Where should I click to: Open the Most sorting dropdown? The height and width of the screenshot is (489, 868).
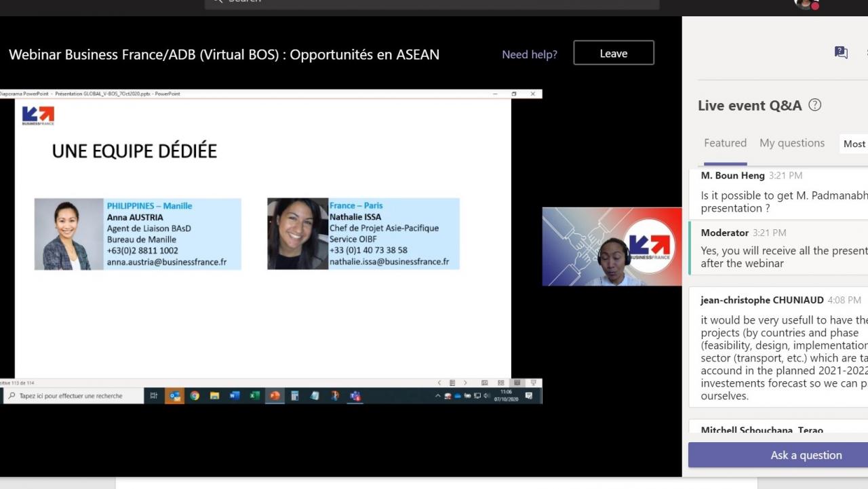point(854,144)
